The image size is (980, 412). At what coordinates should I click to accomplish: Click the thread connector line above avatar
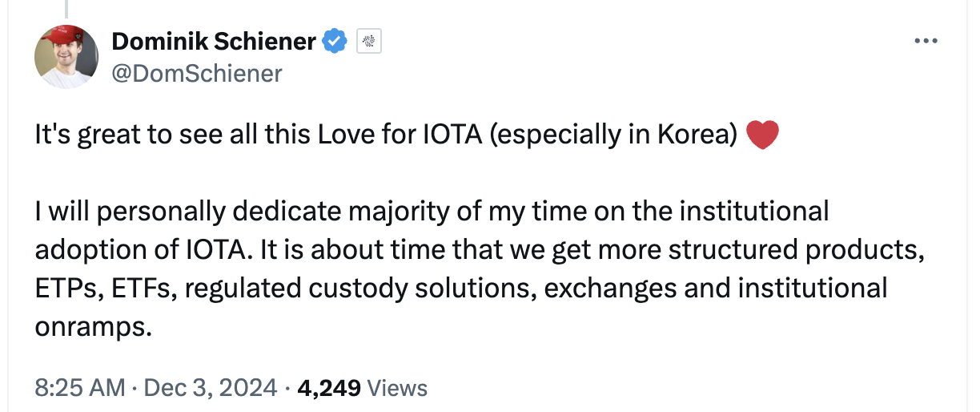(67, 8)
